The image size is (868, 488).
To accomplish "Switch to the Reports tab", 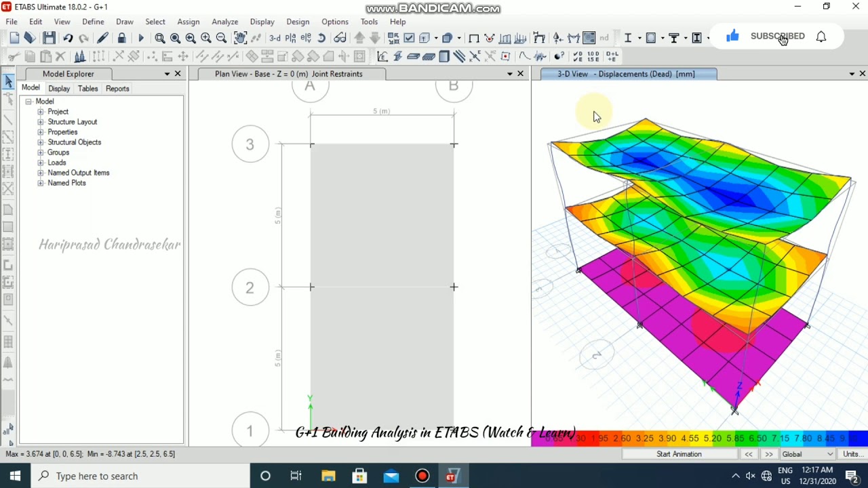I will (117, 89).
